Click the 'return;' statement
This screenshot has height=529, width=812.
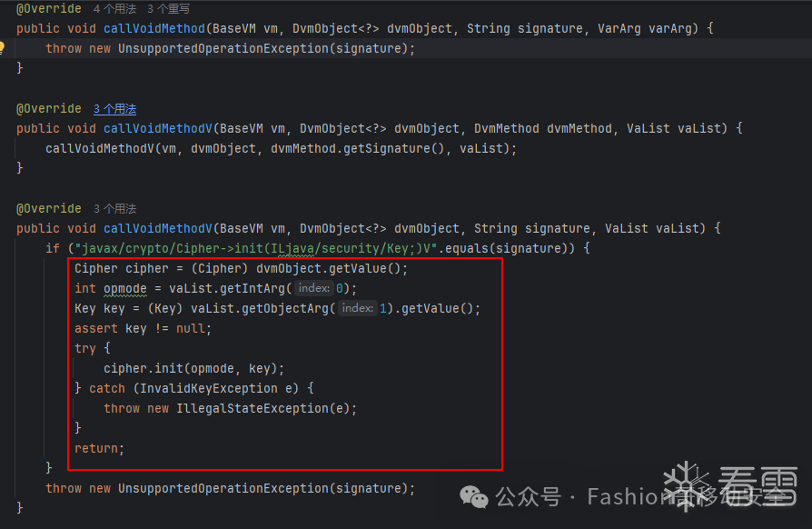pyautogui.click(x=99, y=449)
